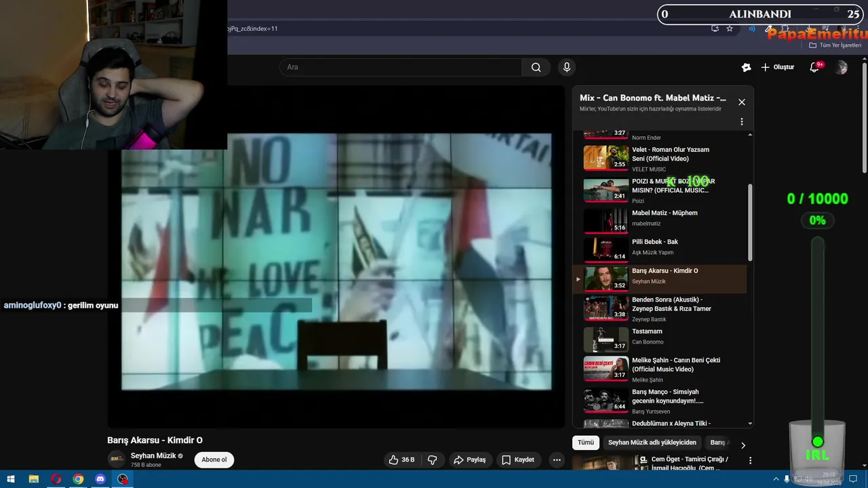Show more filter chips with right arrow
The image size is (868, 488).
[x=743, y=445]
